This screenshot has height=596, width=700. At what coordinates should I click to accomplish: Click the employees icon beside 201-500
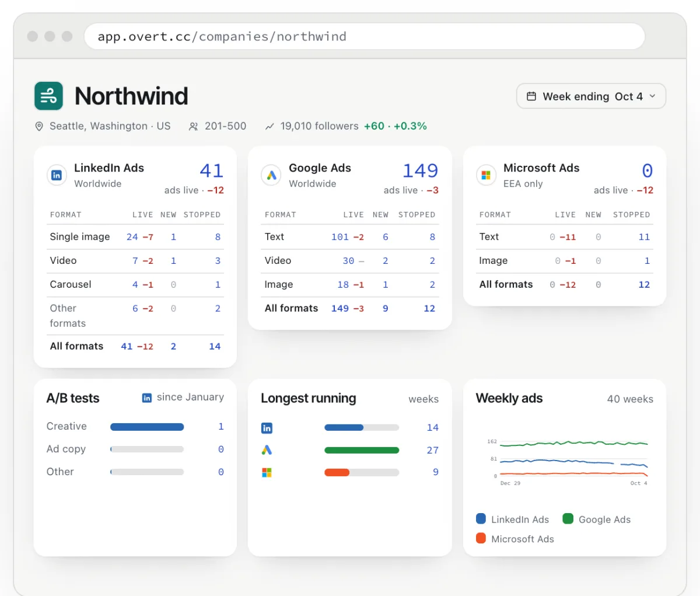tap(193, 126)
